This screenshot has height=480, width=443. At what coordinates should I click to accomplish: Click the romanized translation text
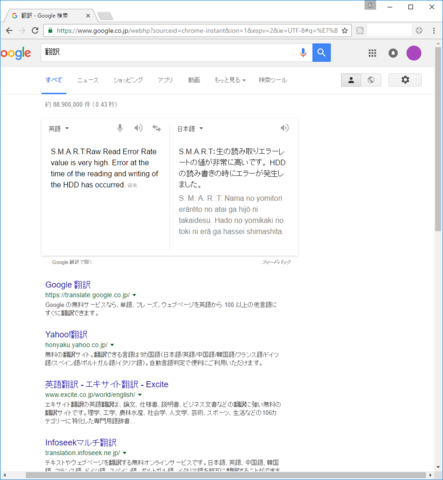point(231,215)
